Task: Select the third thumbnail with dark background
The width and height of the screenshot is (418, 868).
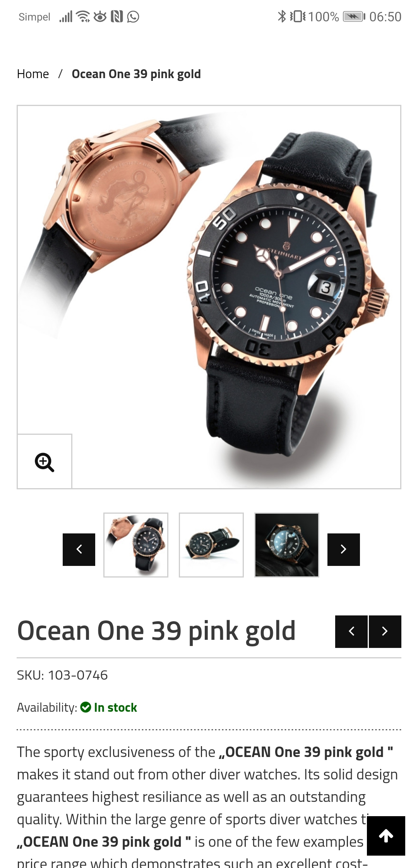Action: (x=287, y=545)
